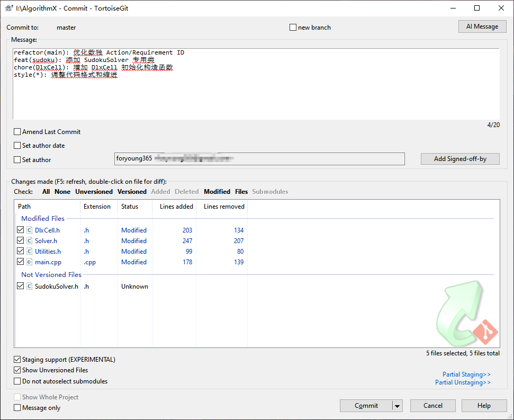This screenshot has height=420, width=514.
Task: Click the 203 lines added value
Action: click(187, 230)
